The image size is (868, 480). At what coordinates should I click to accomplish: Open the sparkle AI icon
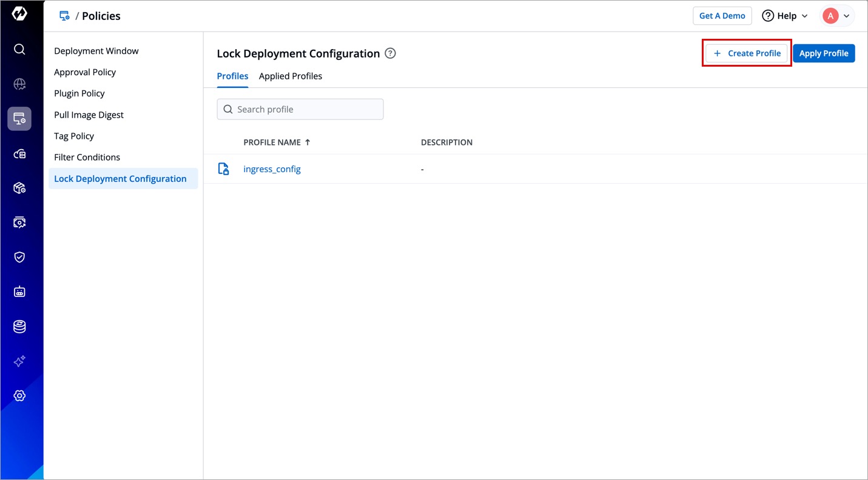tap(19, 361)
